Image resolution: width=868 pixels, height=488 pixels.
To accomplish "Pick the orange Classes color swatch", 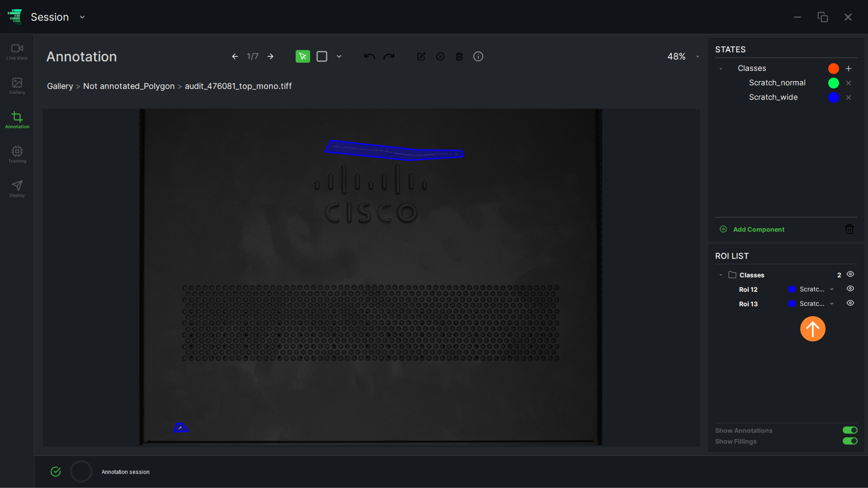I will (833, 69).
